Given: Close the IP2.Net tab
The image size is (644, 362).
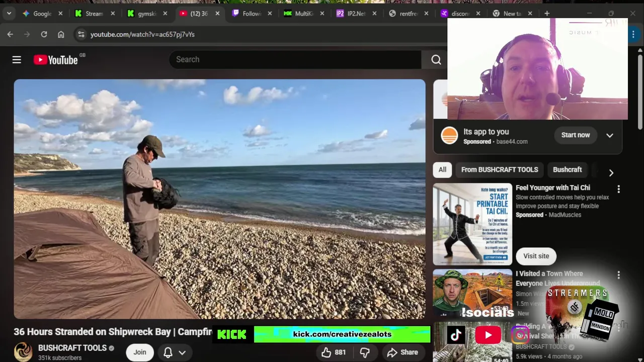Looking at the screenshot, I should (374, 14).
